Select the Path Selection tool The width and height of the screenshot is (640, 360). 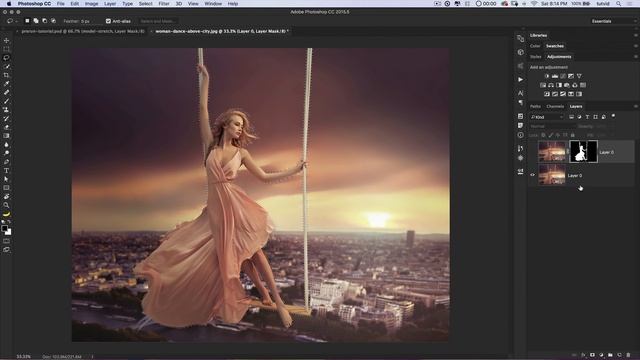coord(6,179)
